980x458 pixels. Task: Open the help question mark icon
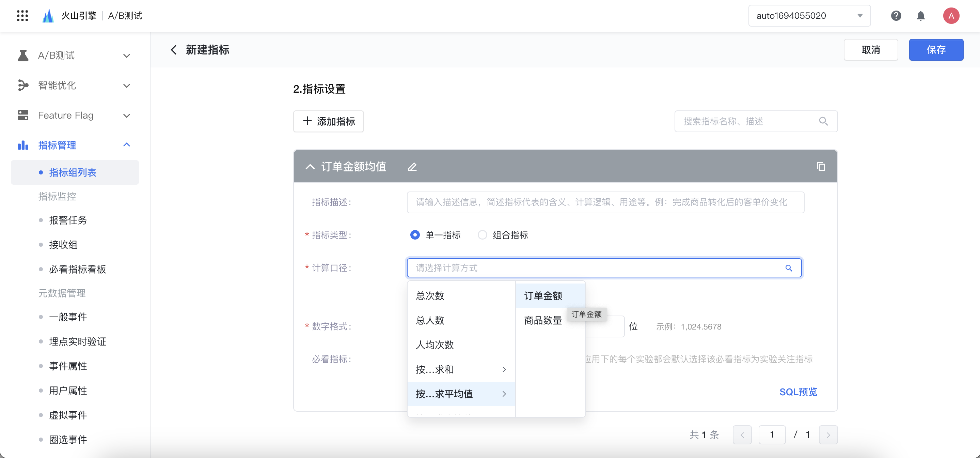(896, 16)
